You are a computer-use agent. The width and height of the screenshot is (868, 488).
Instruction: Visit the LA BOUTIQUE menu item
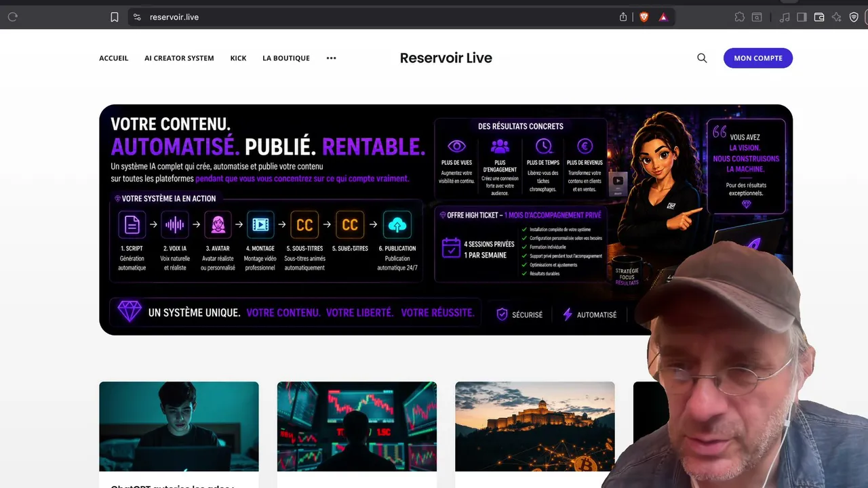click(x=286, y=58)
